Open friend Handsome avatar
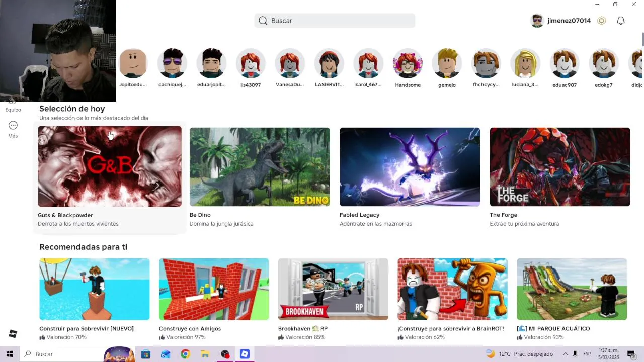This screenshot has width=644, height=362. tap(408, 63)
